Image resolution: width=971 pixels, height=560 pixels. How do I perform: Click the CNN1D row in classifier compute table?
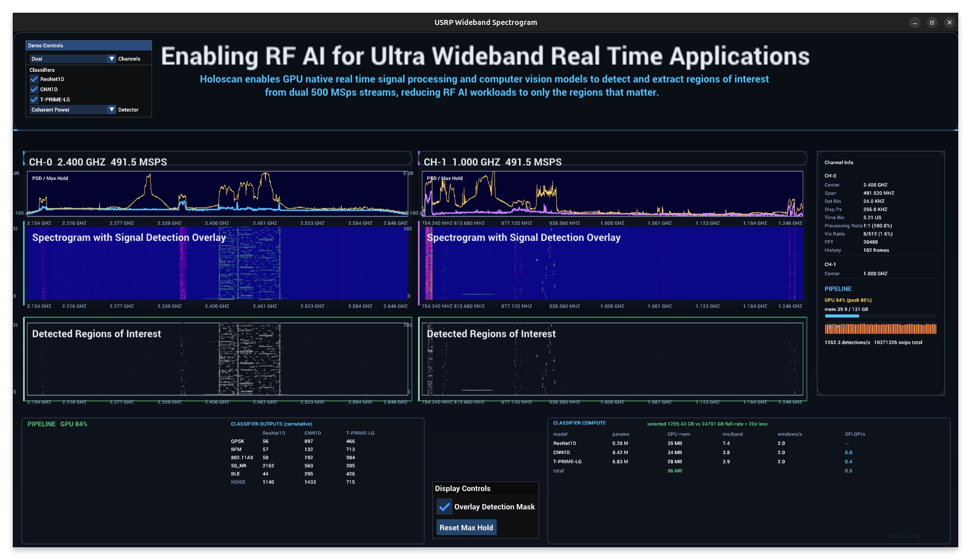click(x=709, y=452)
